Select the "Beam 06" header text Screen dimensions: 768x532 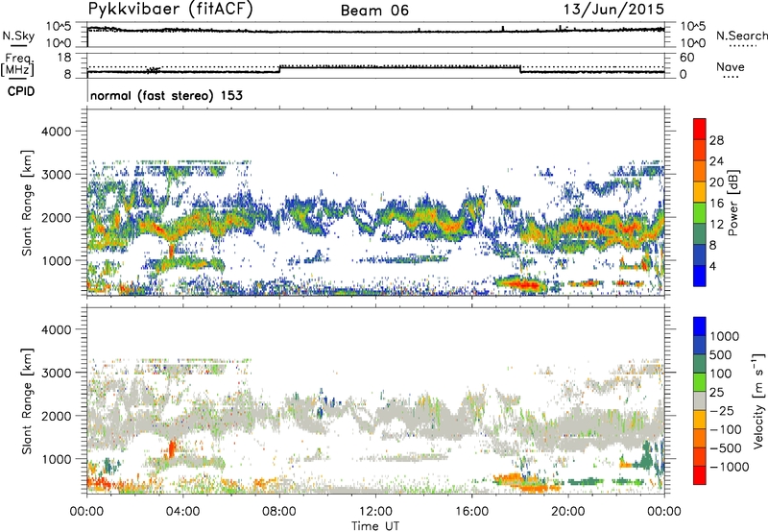tap(374, 11)
